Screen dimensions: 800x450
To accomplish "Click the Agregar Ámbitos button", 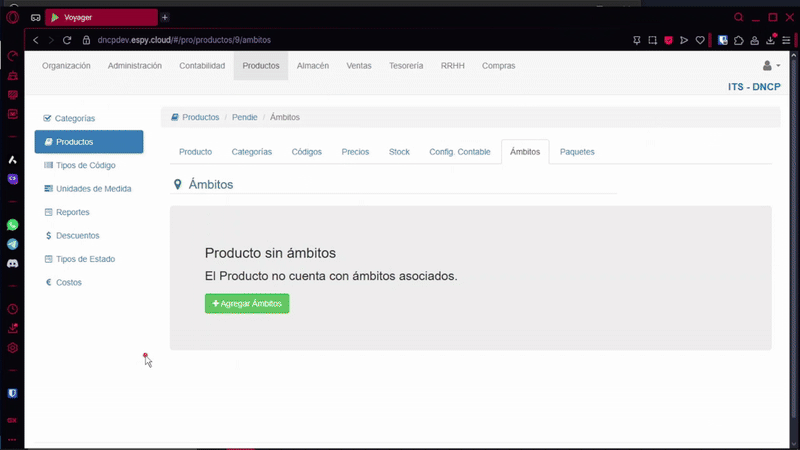I will tap(247, 303).
